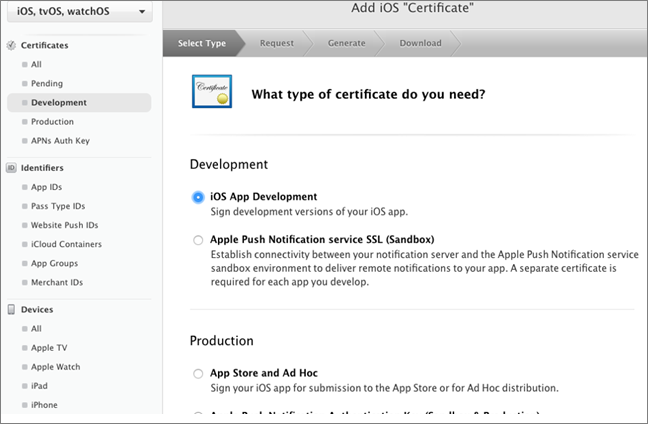Click 'Sign your iOS app for submission' description
648x424 pixels.
384,388
